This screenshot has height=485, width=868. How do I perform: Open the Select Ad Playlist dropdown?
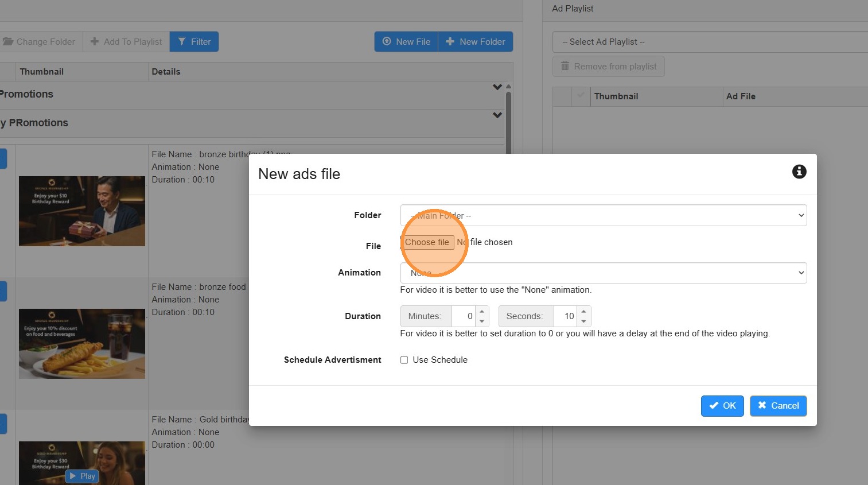pos(709,42)
